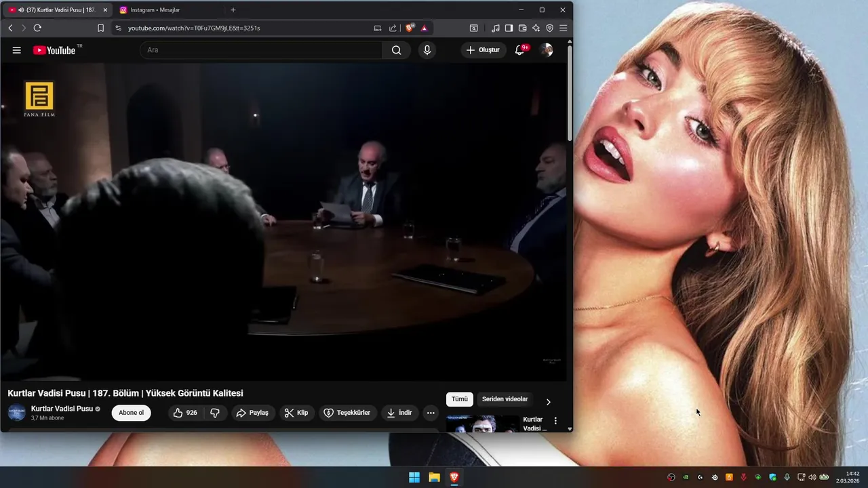Open taskbar volume speaker icon
868x488 pixels.
coord(812,477)
